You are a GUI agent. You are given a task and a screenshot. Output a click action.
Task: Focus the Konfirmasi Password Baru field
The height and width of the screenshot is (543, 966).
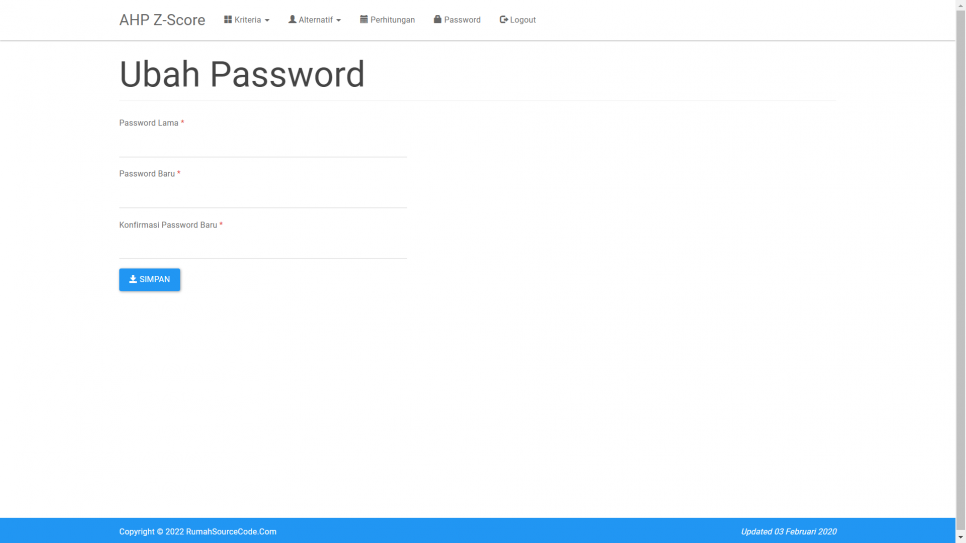point(263,247)
